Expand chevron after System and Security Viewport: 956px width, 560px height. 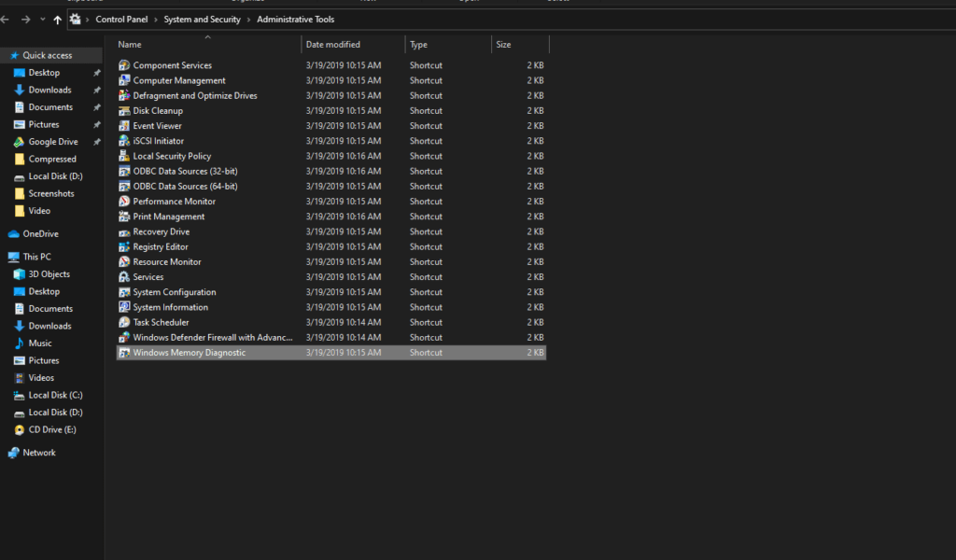point(248,20)
